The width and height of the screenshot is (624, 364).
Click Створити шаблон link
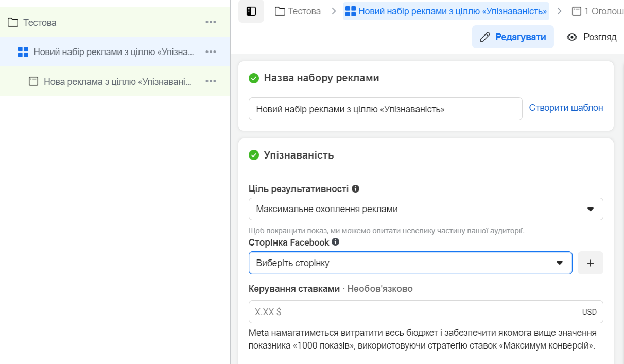566,108
